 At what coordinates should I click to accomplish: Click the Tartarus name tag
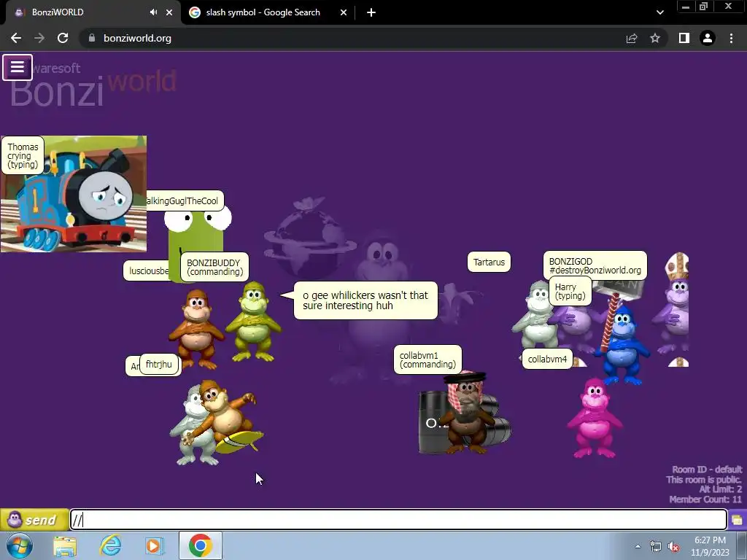pos(489,262)
